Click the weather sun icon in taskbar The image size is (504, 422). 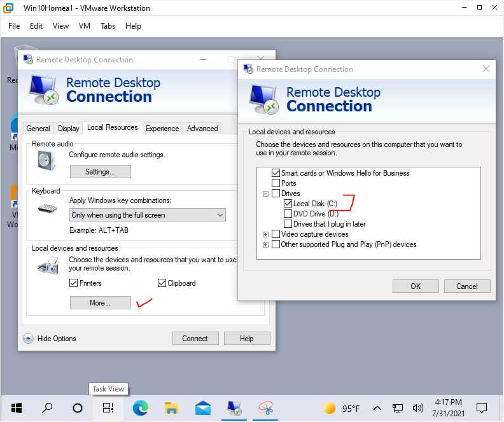click(x=330, y=408)
